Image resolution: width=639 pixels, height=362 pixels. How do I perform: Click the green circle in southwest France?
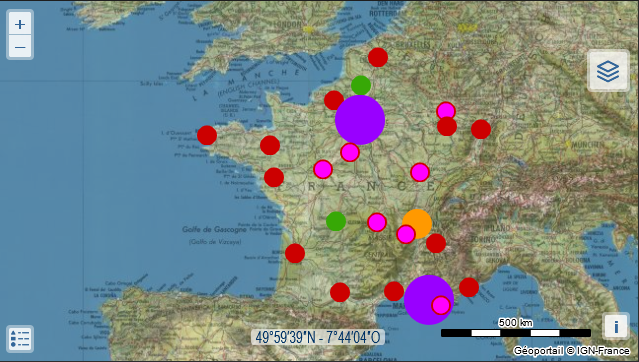(x=336, y=221)
